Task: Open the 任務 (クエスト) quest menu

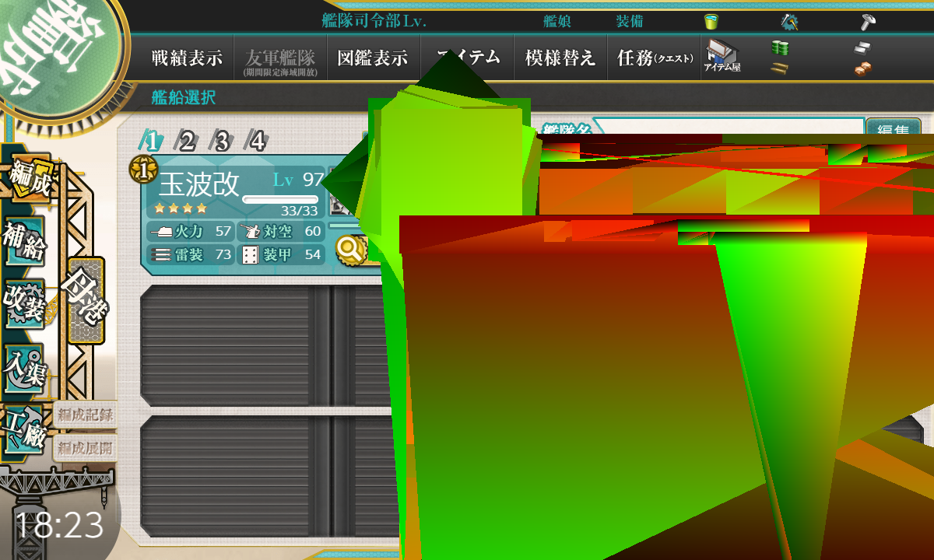Action: 654,58
